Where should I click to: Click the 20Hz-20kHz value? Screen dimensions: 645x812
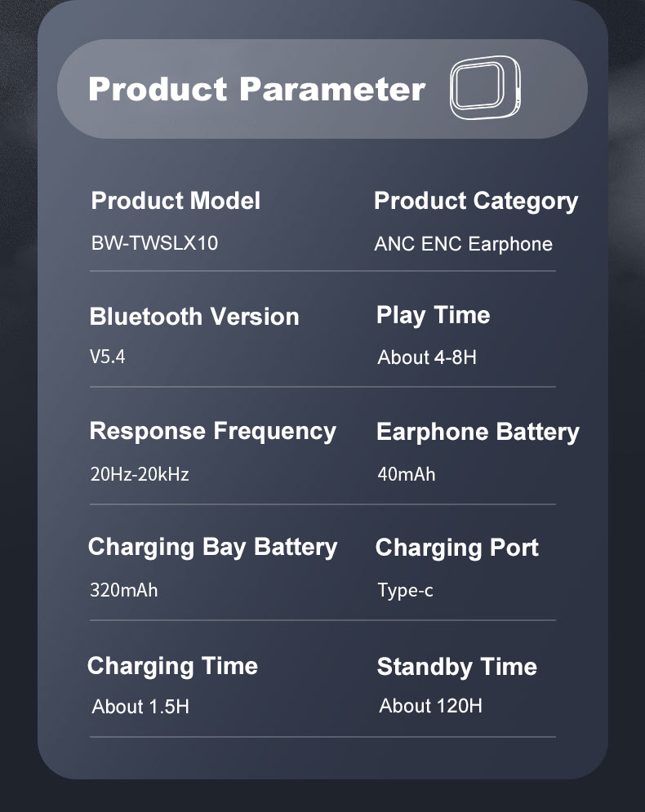point(140,474)
